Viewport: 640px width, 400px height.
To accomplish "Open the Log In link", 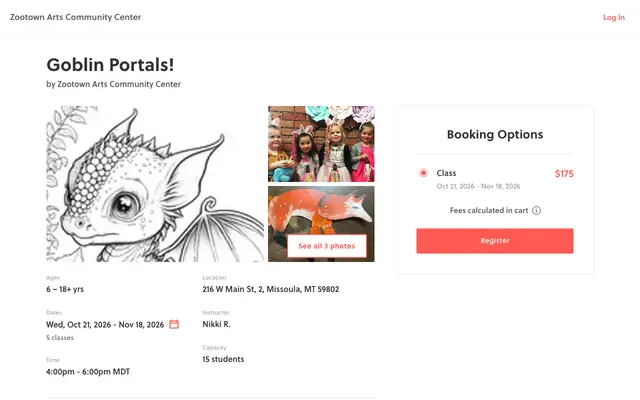I will [614, 17].
